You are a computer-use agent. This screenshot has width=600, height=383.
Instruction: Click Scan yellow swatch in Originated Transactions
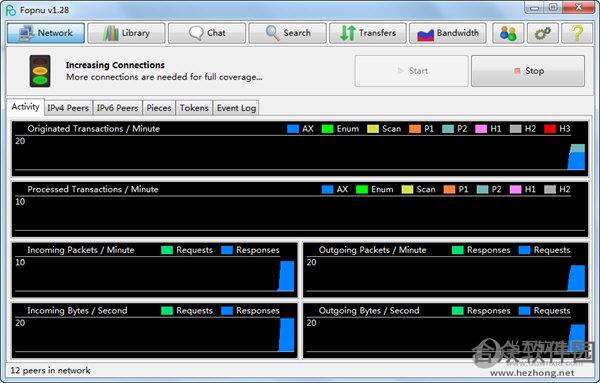[373, 129]
